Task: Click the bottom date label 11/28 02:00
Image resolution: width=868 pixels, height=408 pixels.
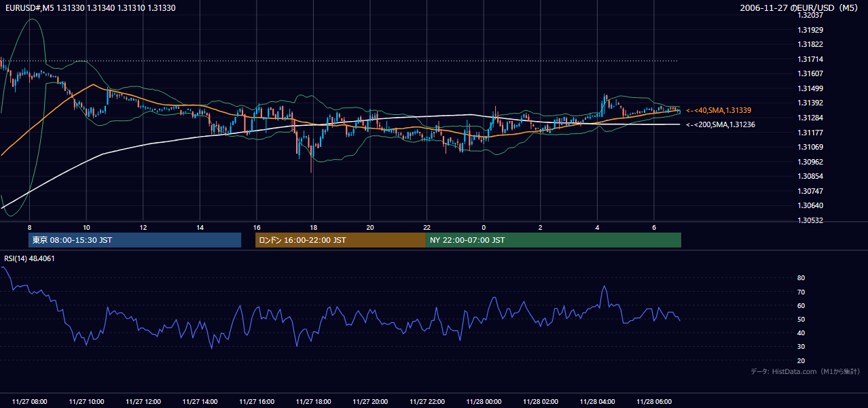Action: (540, 402)
